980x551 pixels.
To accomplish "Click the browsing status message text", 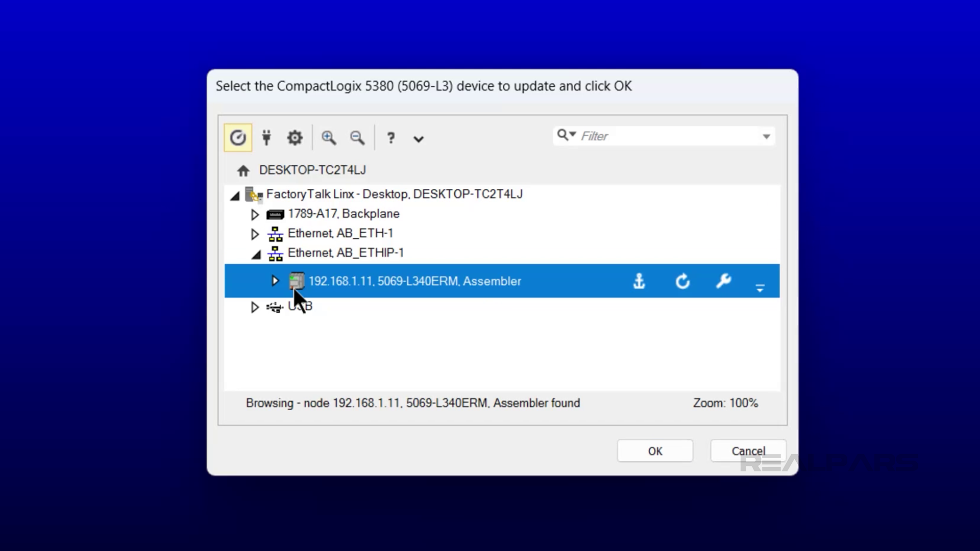I will point(413,403).
